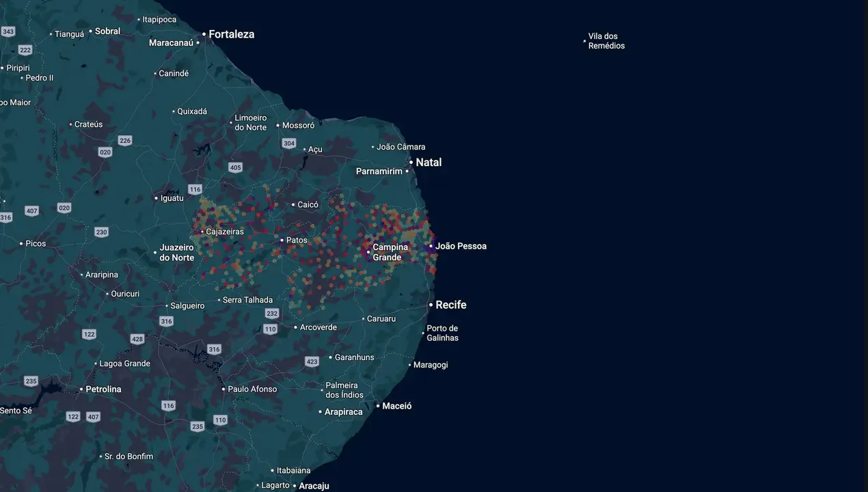
Task: Click the Sento Sé map label
Action: [x=16, y=411]
